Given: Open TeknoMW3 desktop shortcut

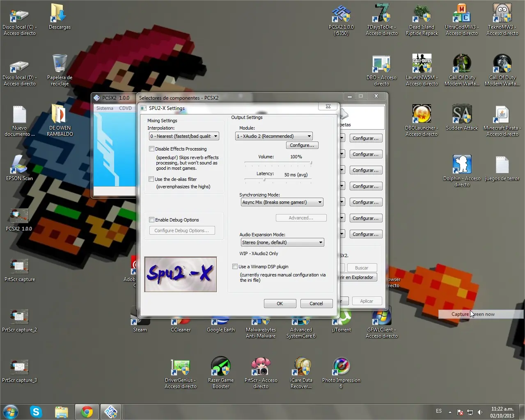Looking at the screenshot, I should pos(502,20).
